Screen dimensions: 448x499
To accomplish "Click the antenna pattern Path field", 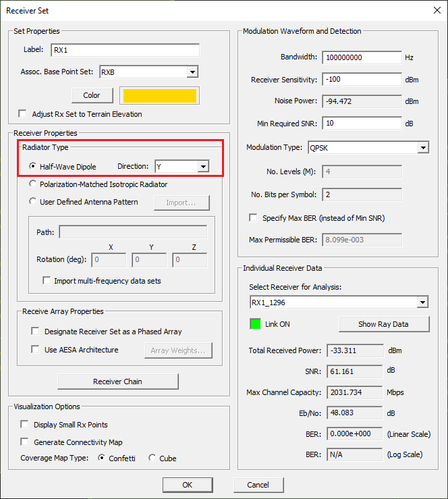I will pos(133,232).
